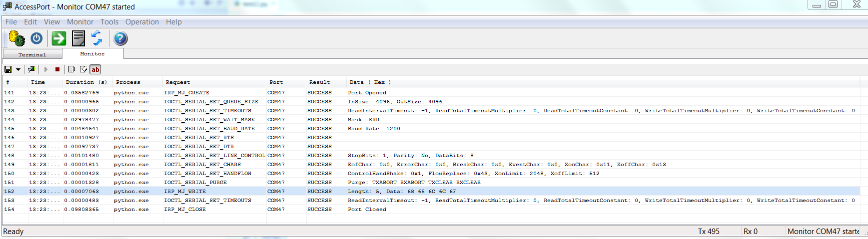Click the '#' column header
868x239 pixels.
(15, 82)
